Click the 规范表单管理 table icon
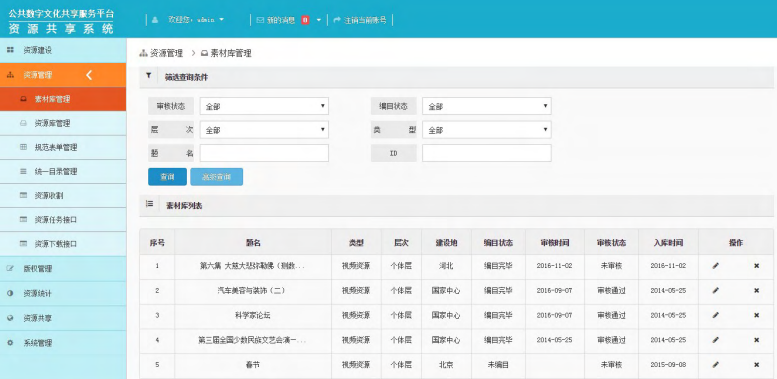777x379 pixels. (x=23, y=147)
